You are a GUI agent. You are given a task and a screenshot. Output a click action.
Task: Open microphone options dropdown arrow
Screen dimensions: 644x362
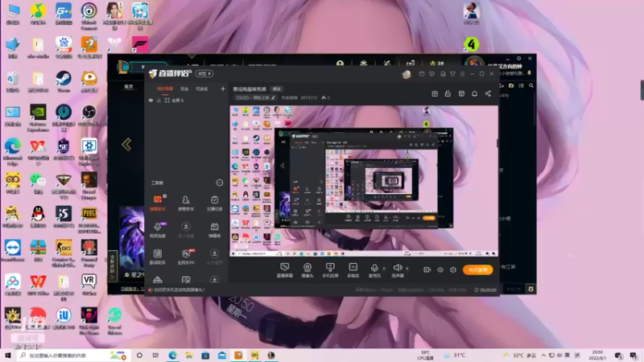point(384,269)
